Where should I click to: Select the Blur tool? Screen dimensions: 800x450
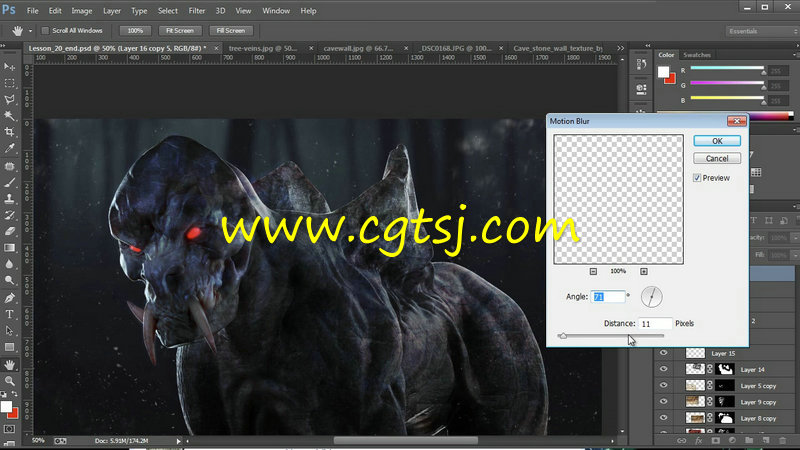(9, 264)
